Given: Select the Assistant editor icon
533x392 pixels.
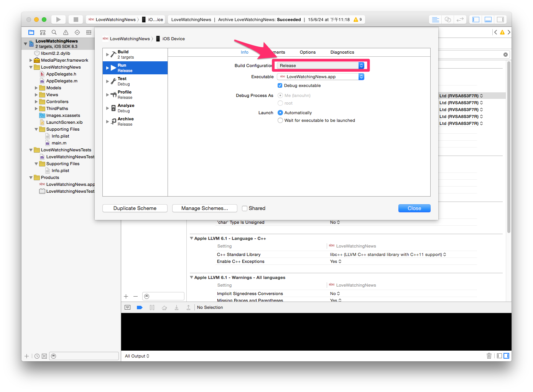Looking at the screenshot, I should pos(447,20).
